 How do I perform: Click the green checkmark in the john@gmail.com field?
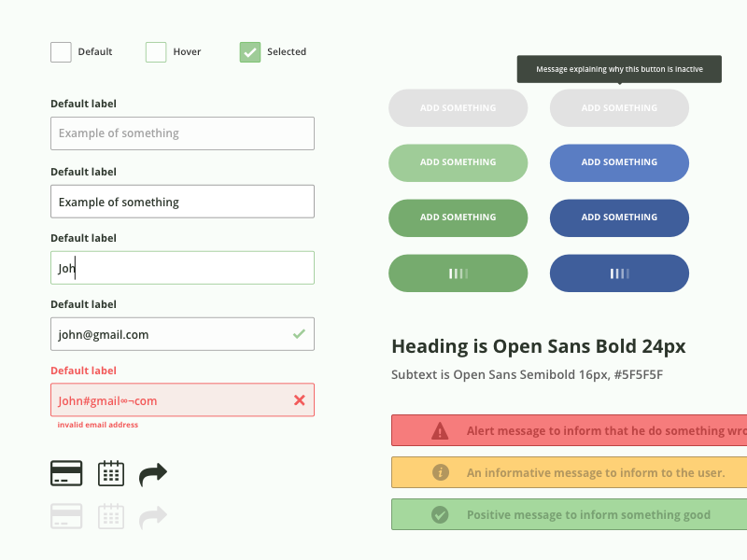pyautogui.click(x=299, y=334)
